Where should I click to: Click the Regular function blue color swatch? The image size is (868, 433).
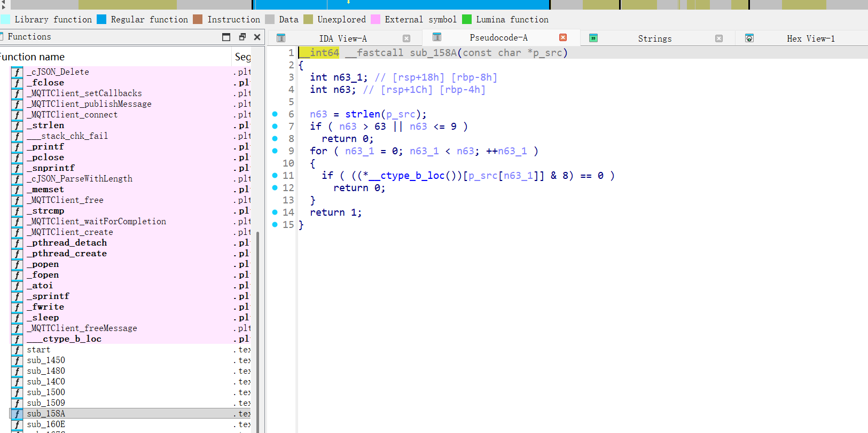pyautogui.click(x=101, y=20)
